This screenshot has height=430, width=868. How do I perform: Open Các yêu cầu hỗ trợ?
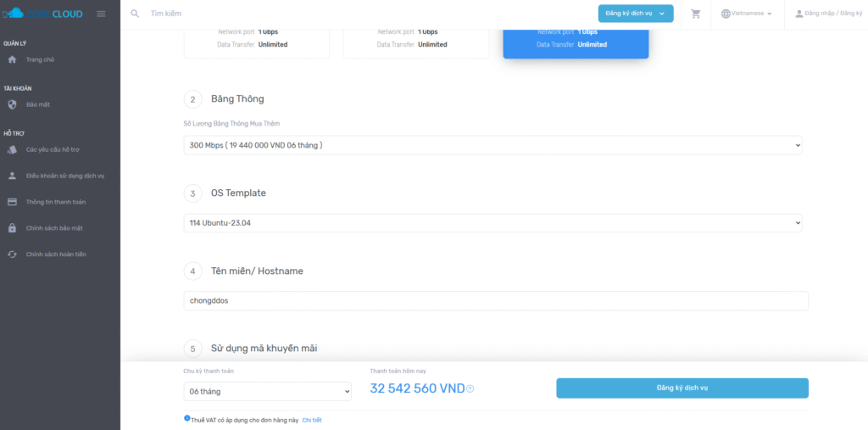(53, 150)
